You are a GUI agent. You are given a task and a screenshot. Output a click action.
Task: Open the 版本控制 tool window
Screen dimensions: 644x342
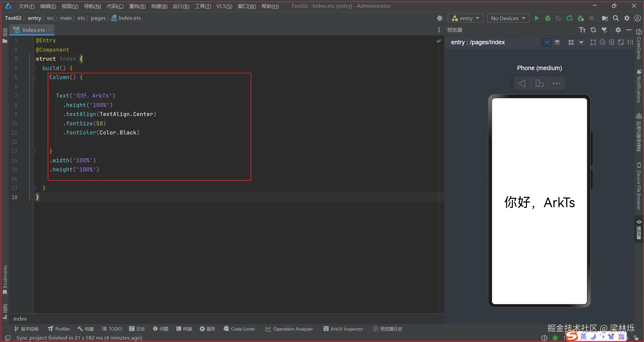pyautogui.click(x=26, y=329)
